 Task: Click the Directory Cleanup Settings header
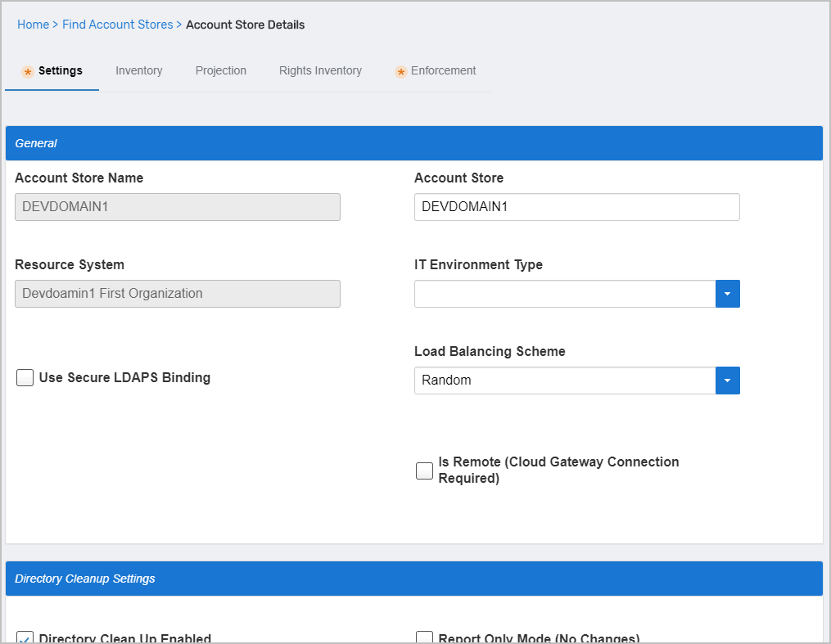pyautogui.click(x=413, y=579)
